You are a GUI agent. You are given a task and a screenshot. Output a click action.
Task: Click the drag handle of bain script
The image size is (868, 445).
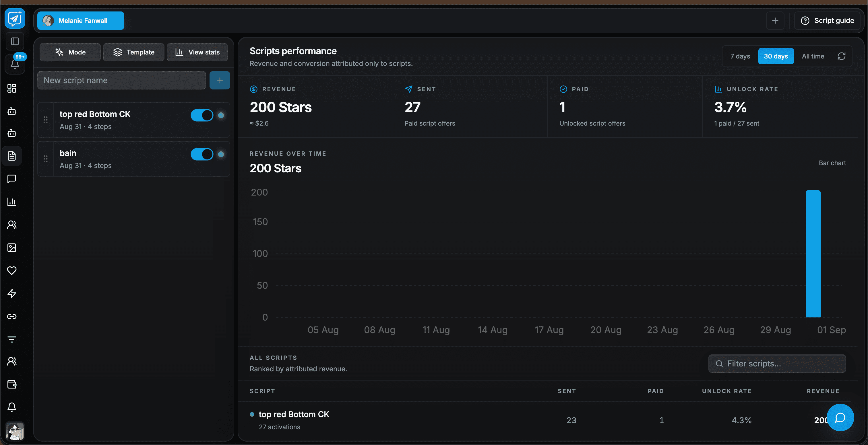[45, 159]
